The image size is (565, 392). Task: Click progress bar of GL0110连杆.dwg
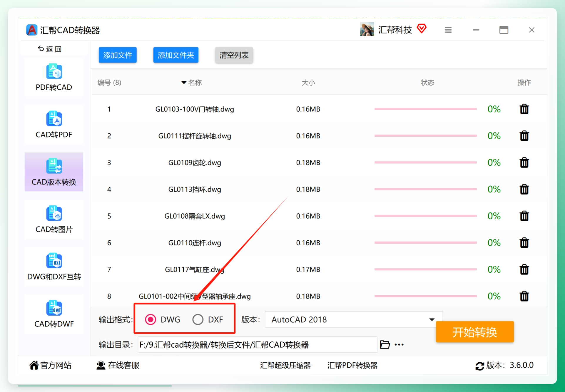425,243
